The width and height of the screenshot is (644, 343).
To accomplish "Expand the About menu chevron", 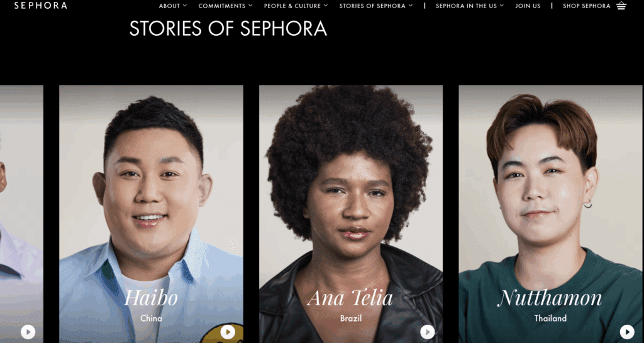I will (185, 6).
